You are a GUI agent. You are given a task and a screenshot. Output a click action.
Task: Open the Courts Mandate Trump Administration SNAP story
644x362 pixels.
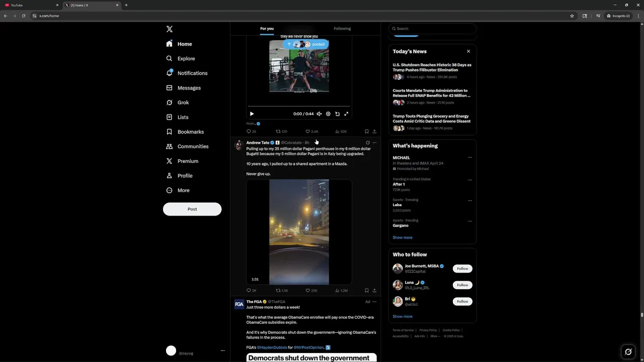click(432, 97)
